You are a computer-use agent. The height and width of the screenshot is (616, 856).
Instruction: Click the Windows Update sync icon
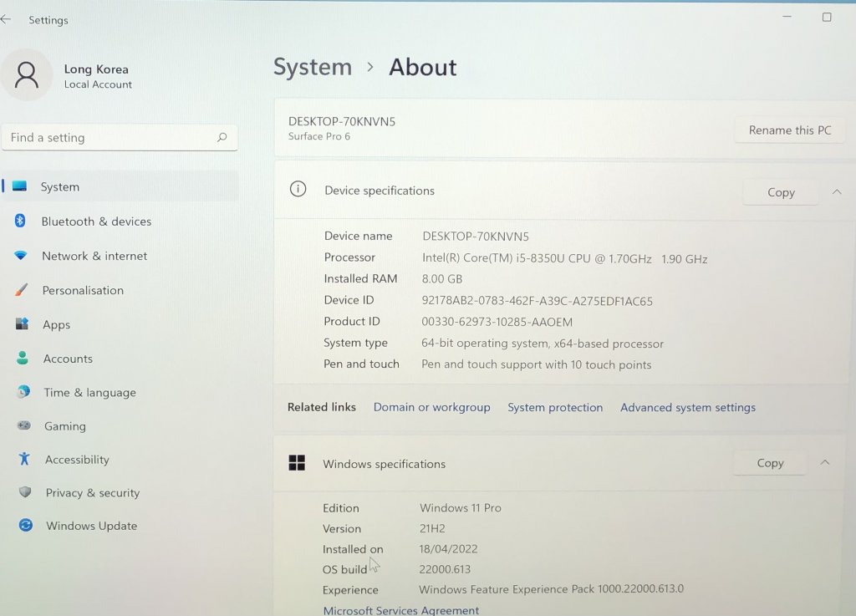(x=26, y=525)
